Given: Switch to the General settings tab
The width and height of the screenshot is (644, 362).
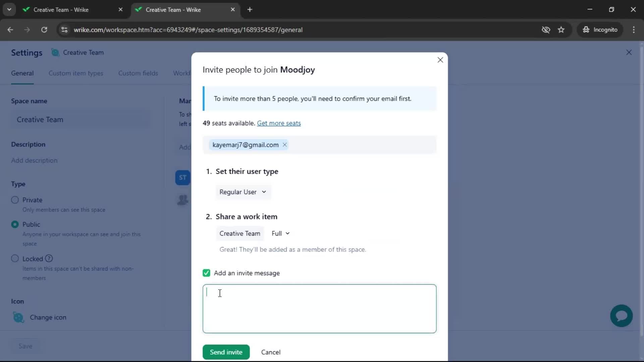Looking at the screenshot, I should coord(22,73).
